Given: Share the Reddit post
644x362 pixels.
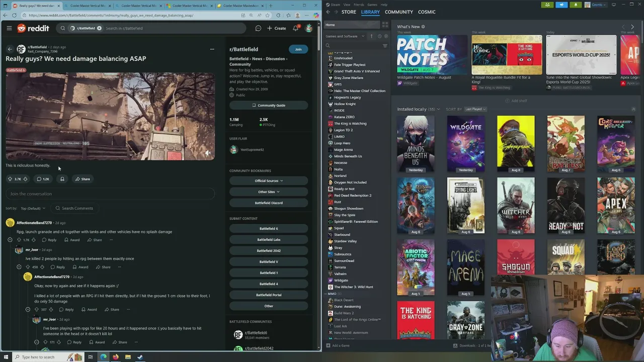Looking at the screenshot, I should 83,179.
